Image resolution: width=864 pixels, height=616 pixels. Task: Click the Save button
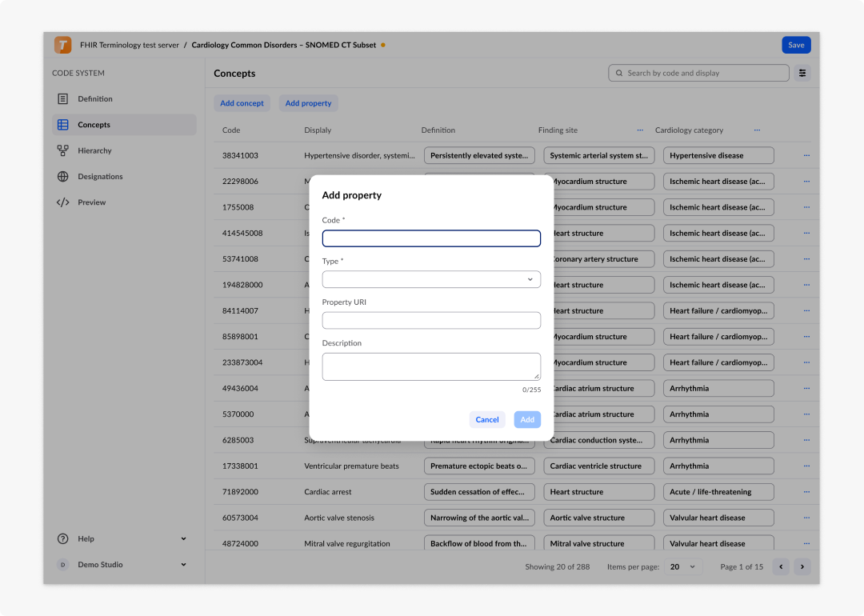(x=796, y=45)
